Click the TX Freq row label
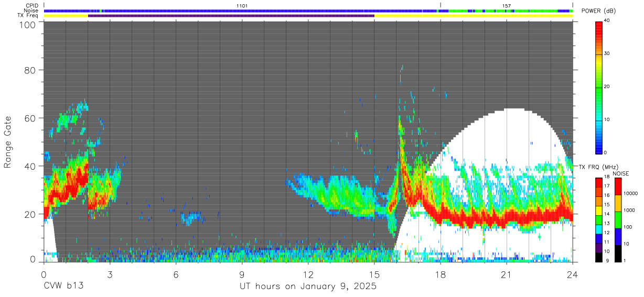The height and width of the screenshot is (297, 644). [28, 16]
